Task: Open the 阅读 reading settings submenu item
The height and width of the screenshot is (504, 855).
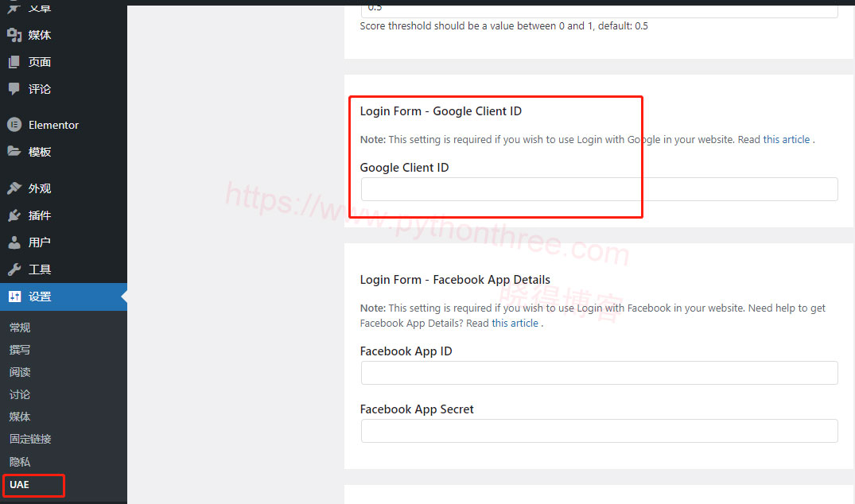Action: click(20, 372)
